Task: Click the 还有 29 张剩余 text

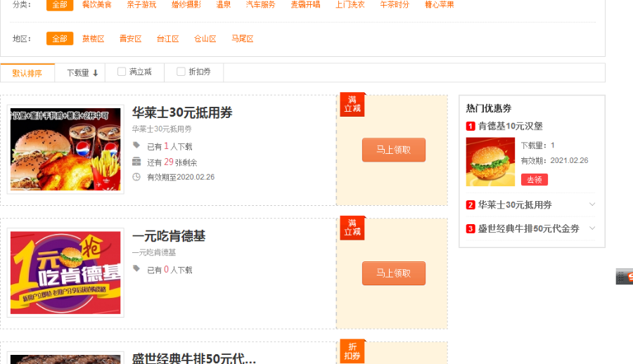Action: 172,162
